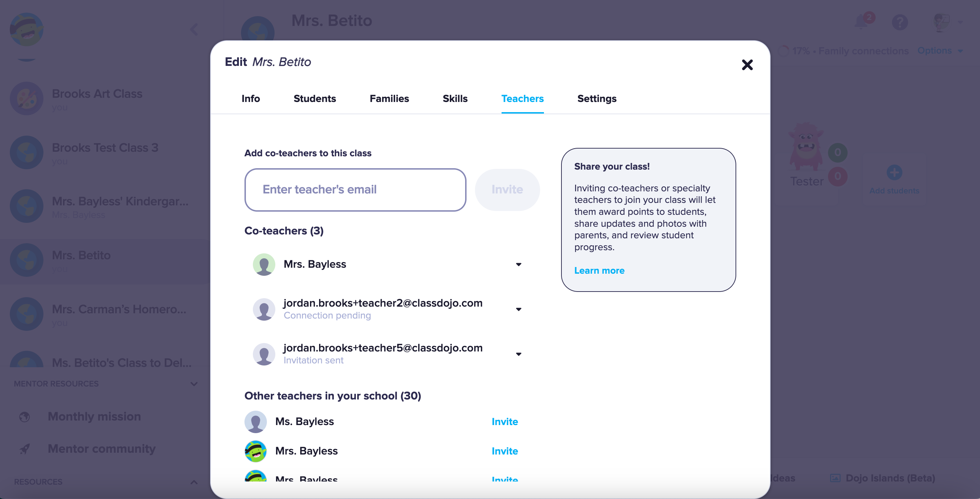Screen dimensions: 980x499
Task: Expand options for co-teacher Mrs. Bayless
Action: [518, 264]
